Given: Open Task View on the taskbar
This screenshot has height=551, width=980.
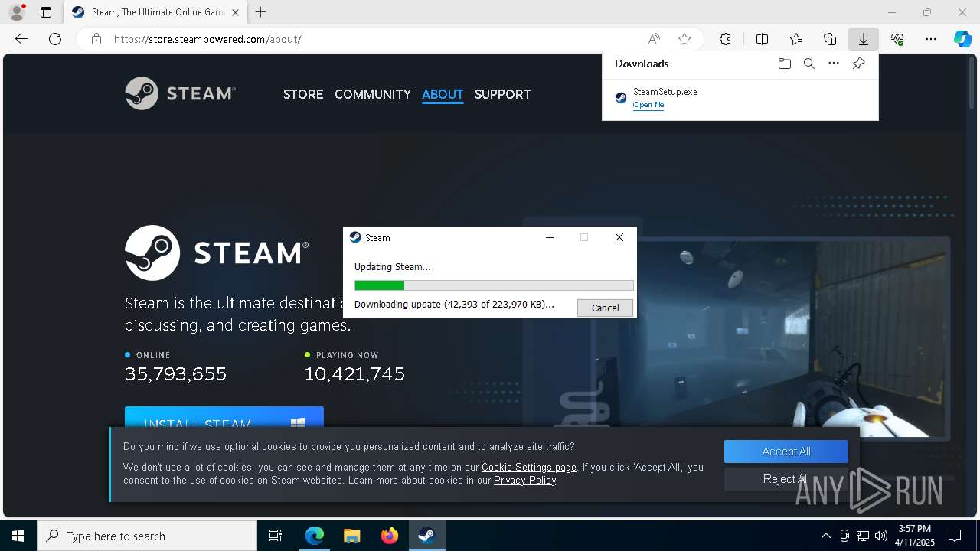Looking at the screenshot, I should pos(276,536).
